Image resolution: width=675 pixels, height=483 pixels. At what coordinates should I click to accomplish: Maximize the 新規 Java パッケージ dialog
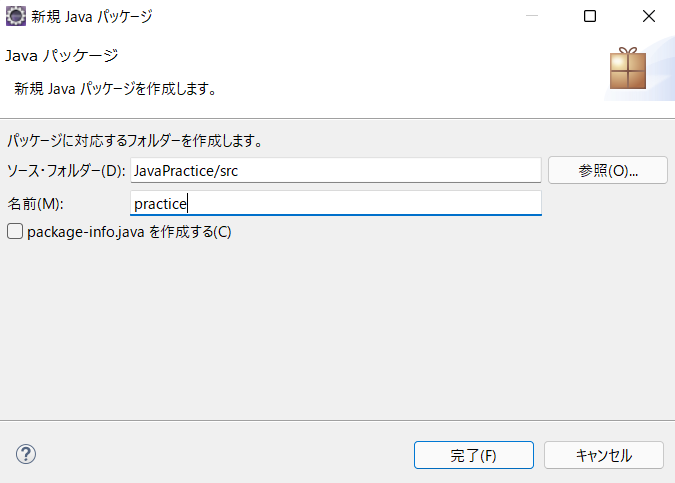tap(590, 16)
